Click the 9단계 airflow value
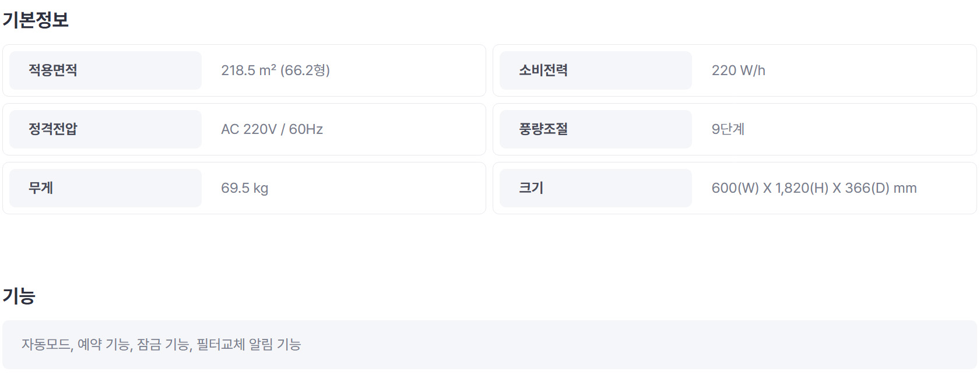Screen dimensions: 980x375 click(x=728, y=129)
